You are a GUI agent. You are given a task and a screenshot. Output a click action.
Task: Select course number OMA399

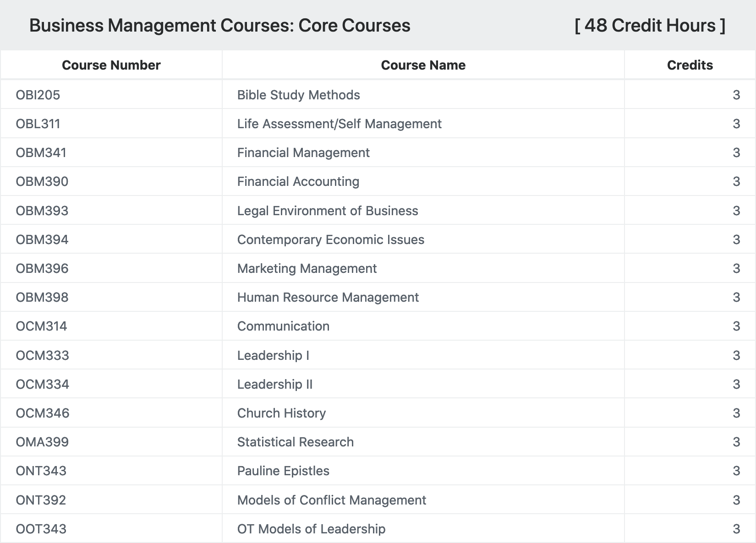pos(42,442)
